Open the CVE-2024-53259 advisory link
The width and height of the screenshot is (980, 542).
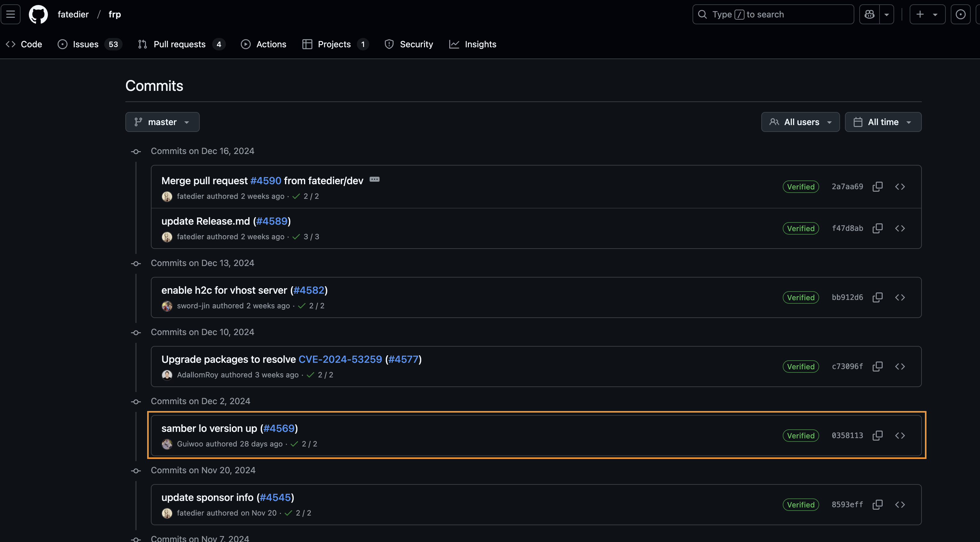click(x=340, y=359)
